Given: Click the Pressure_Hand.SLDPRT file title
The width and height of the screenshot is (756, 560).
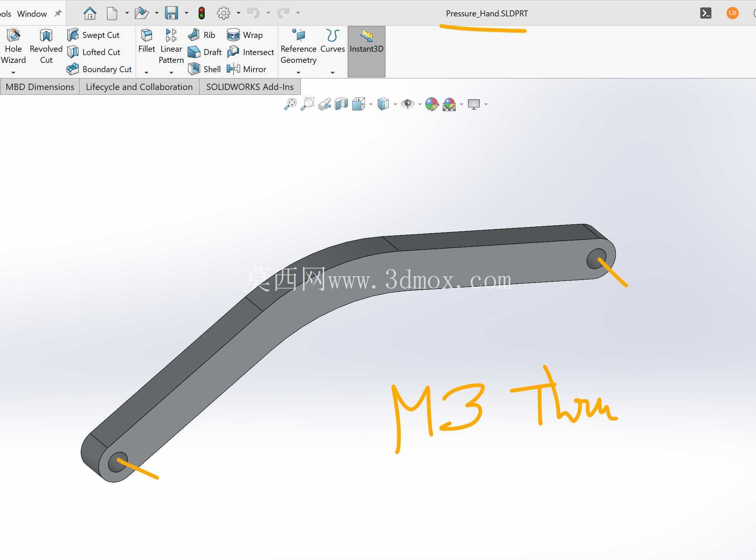Looking at the screenshot, I should [487, 13].
